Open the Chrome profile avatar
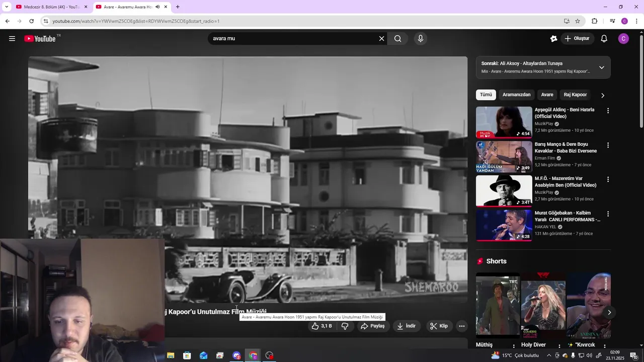Viewport: 644px width, 362px height. click(624, 21)
